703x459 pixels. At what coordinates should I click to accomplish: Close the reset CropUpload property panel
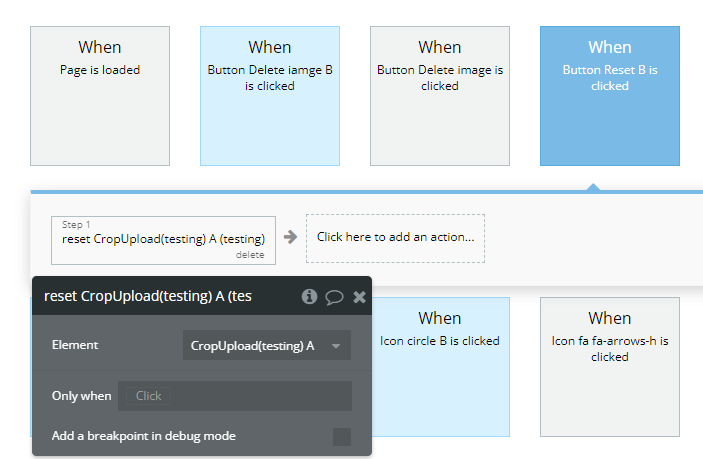[360, 296]
